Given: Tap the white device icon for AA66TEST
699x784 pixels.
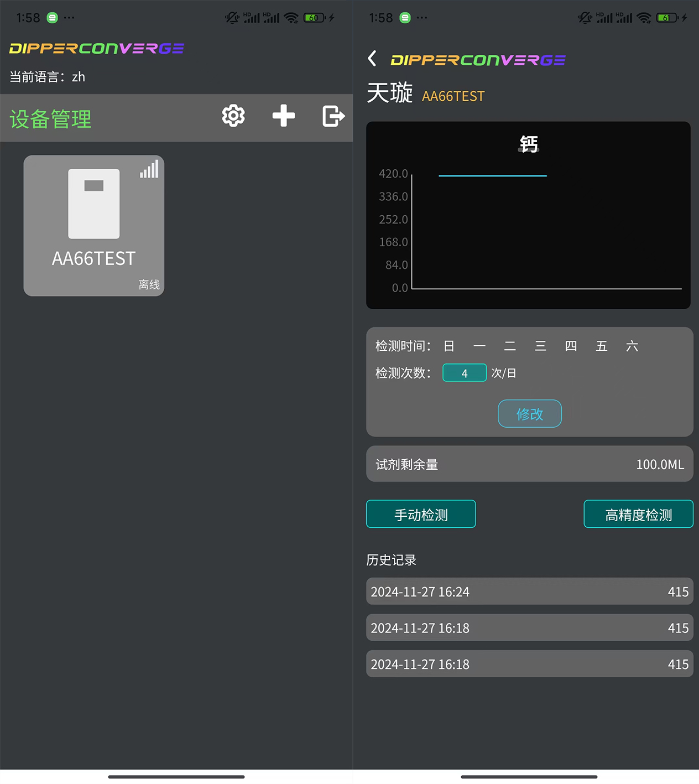Looking at the screenshot, I should (93, 204).
